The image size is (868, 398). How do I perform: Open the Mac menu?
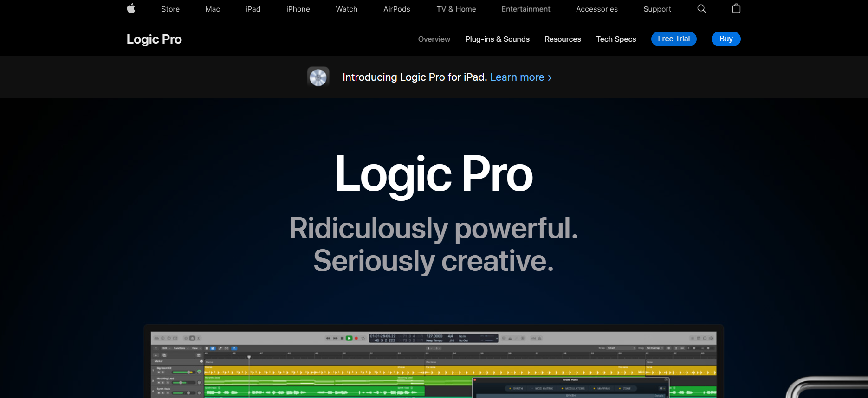coord(213,9)
